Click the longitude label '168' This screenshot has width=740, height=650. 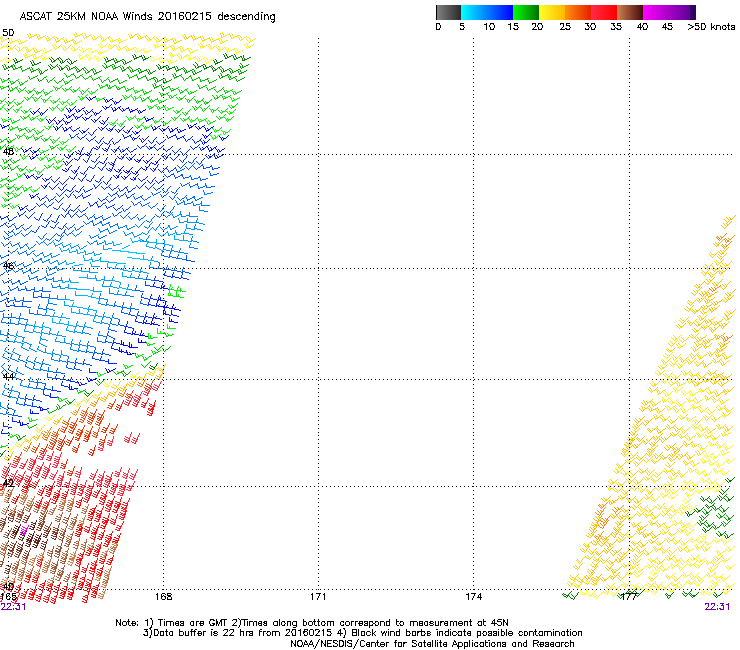[x=163, y=597]
